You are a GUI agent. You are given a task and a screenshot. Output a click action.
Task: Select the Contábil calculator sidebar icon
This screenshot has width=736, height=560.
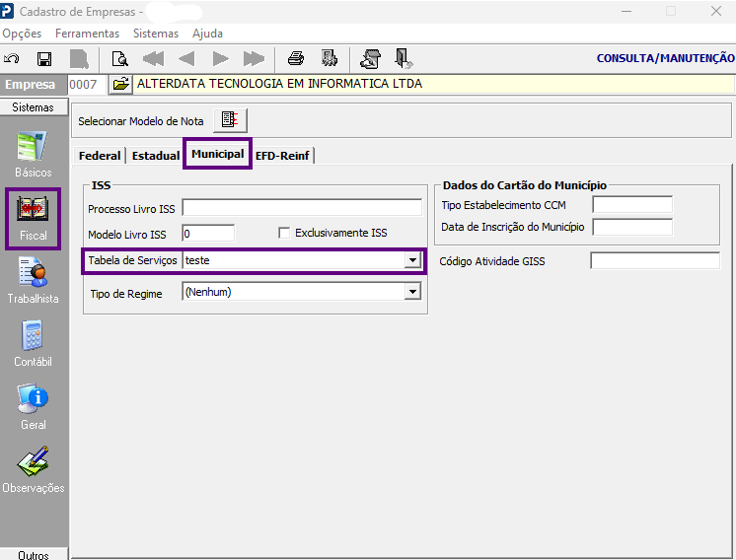tap(33, 344)
